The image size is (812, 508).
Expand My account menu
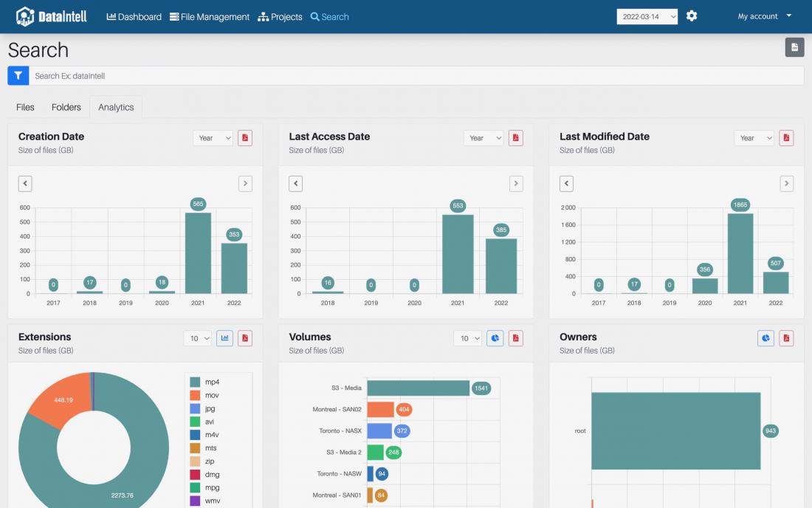[764, 16]
